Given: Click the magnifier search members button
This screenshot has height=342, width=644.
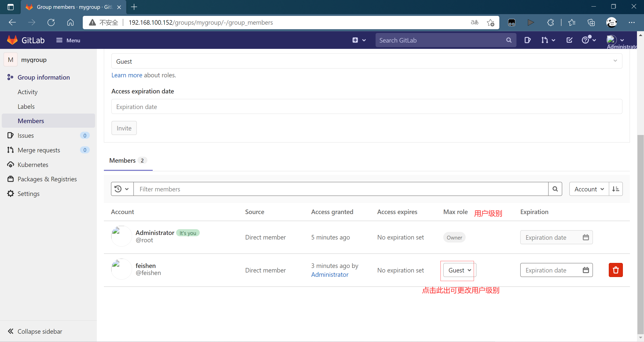Looking at the screenshot, I should coord(555,189).
